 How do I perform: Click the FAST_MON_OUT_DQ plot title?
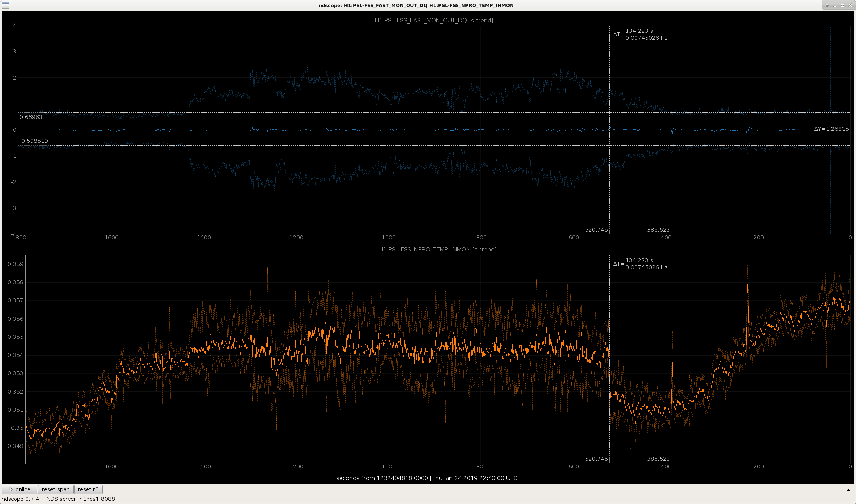434,20
